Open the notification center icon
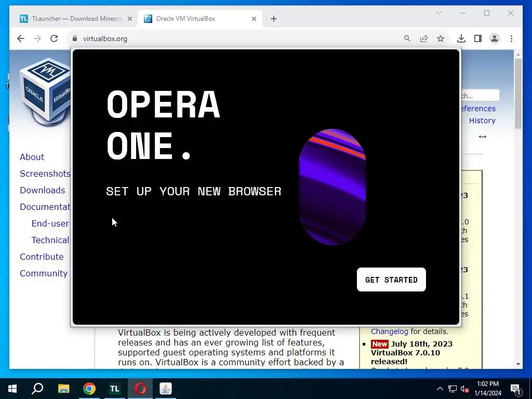 point(515,389)
